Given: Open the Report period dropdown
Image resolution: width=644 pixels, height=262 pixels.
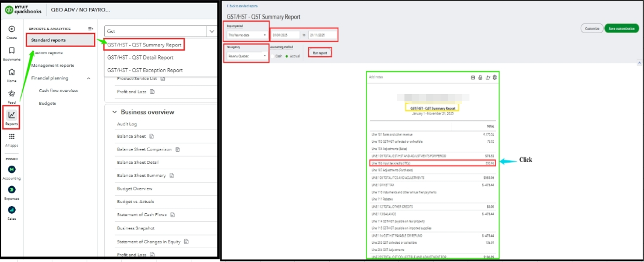Looking at the screenshot, I should point(247,36).
